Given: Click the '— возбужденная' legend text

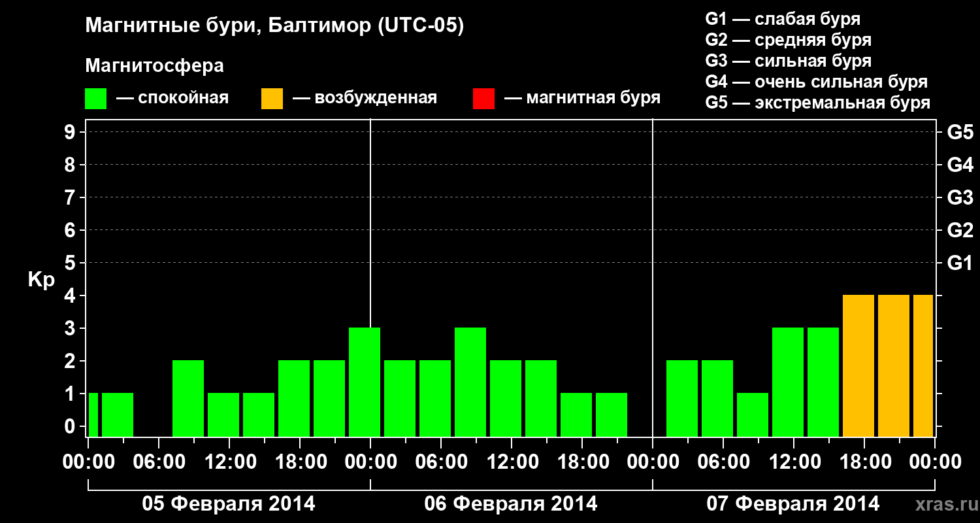Looking at the screenshot, I should (x=365, y=99).
